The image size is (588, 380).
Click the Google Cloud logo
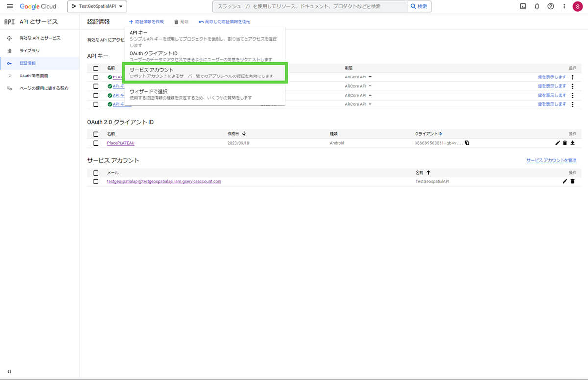(38, 6)
